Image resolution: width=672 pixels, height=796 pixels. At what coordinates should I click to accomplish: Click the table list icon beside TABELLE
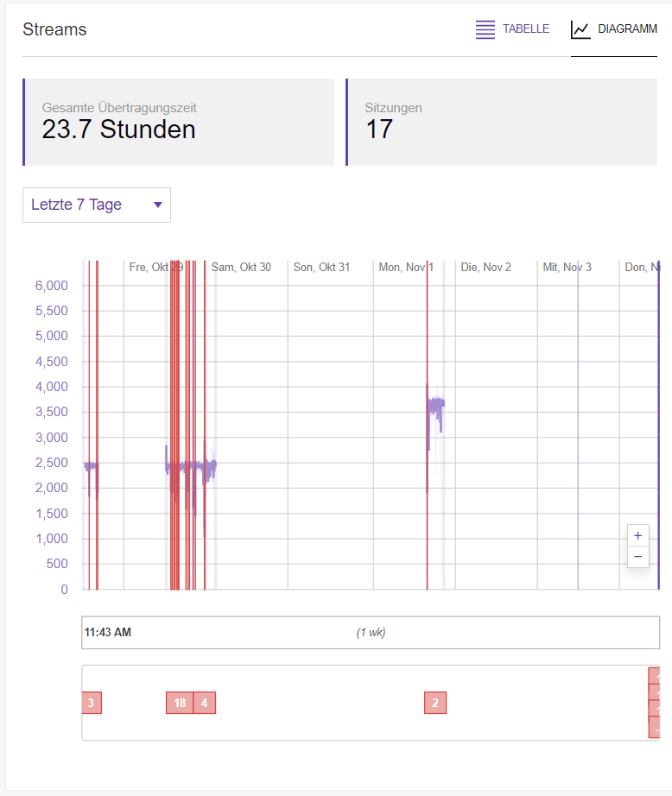[x=485, y=29]
